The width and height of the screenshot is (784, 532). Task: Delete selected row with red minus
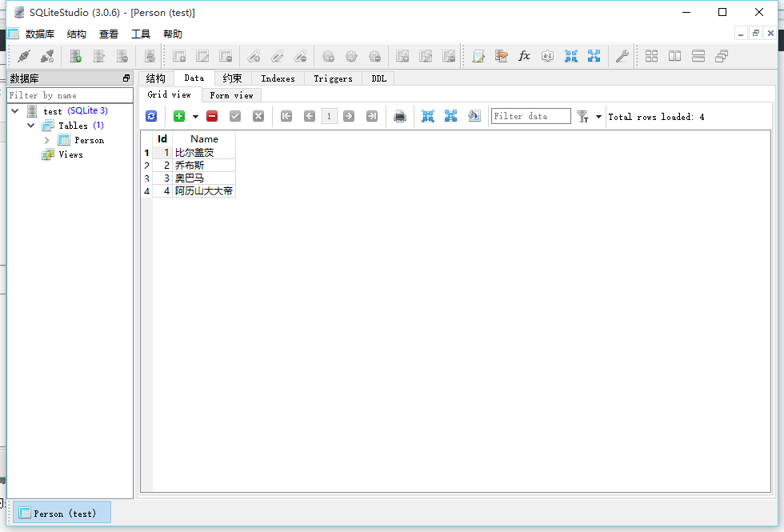click(212, 117)
